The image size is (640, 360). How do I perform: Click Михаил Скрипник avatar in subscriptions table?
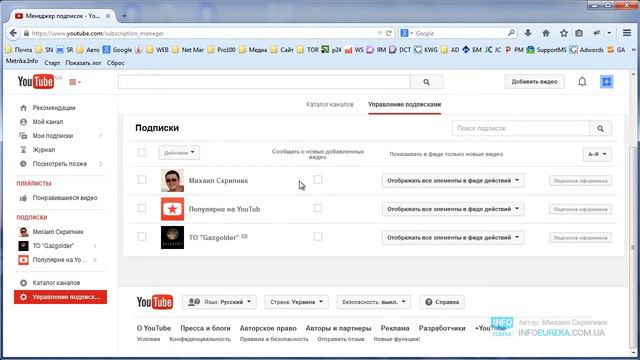point(172,180)
